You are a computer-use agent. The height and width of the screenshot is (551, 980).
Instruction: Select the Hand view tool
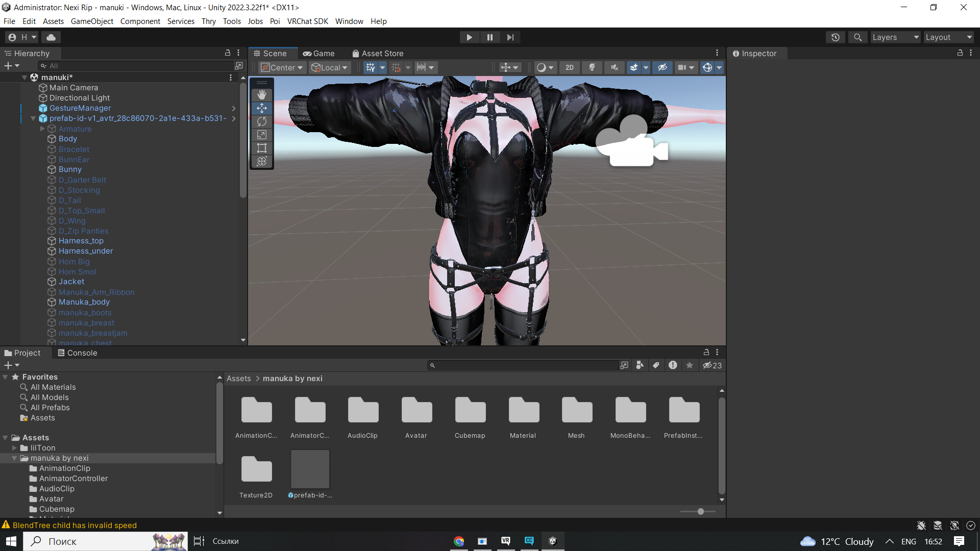pyautogui.click(x=262, y=95)
